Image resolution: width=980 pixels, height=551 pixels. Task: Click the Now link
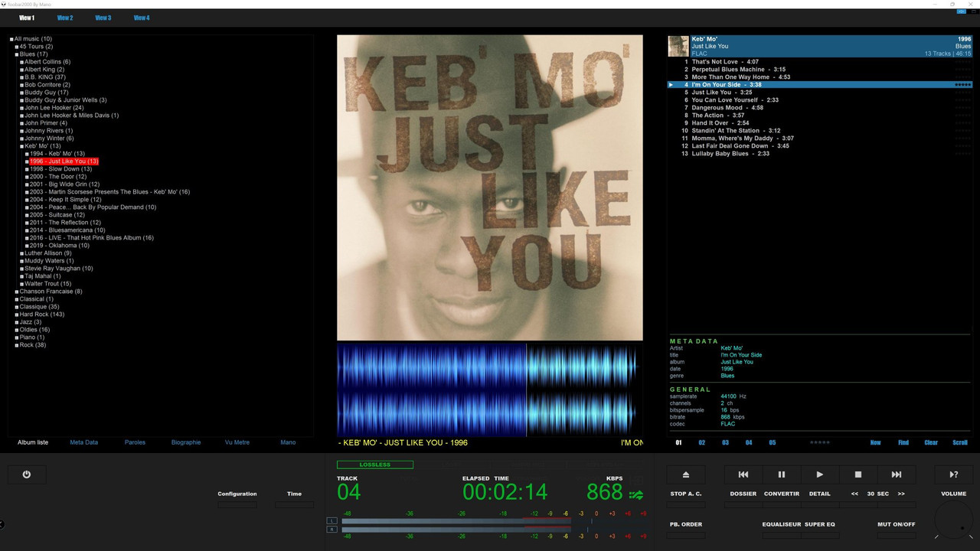876,442
